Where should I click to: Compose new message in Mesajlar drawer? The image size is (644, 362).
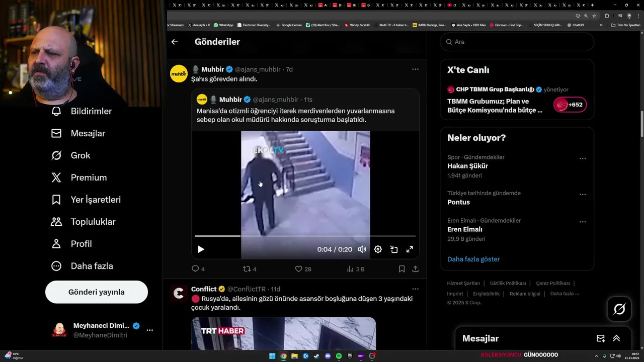coord(601,338)
